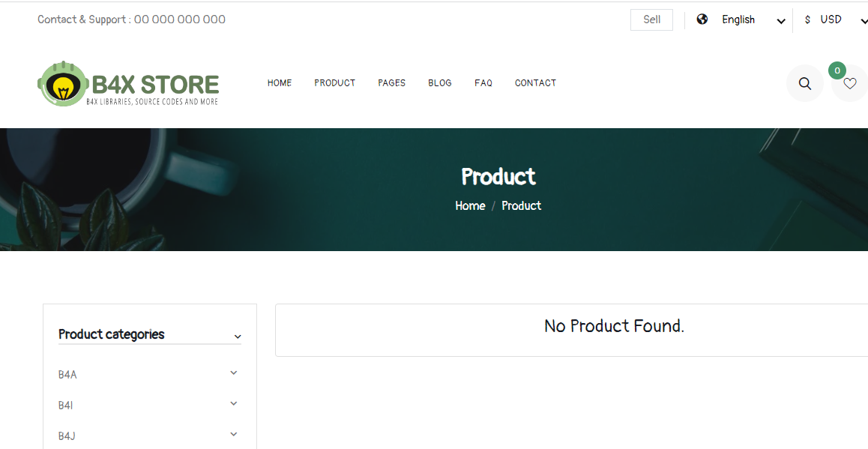Click the green wishlist count badge
Image resolution: width=868 pixels, height=449 pixels.
coord(837,70)
